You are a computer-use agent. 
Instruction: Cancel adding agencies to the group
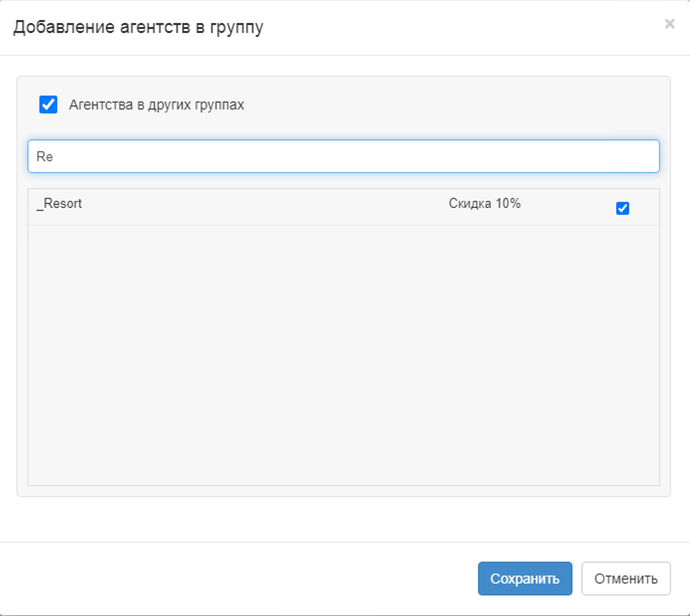(625, 579)
